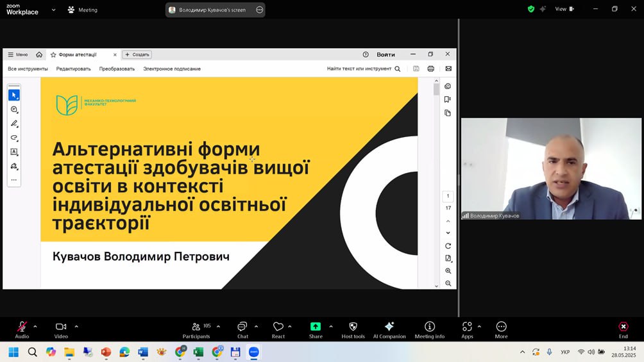
Task: Open the Преобразовать menu
Action: [x=117, y=69]
